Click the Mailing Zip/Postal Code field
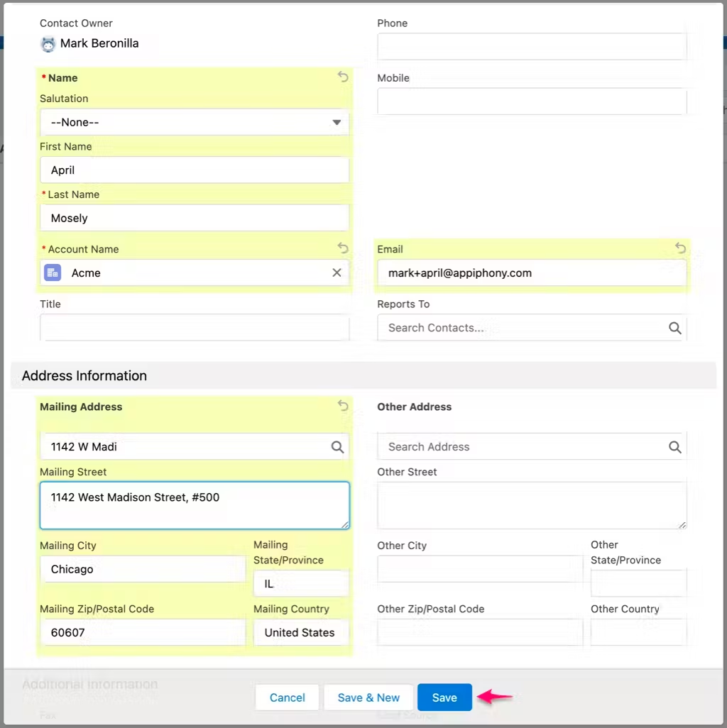 click(x=143, y=632)
